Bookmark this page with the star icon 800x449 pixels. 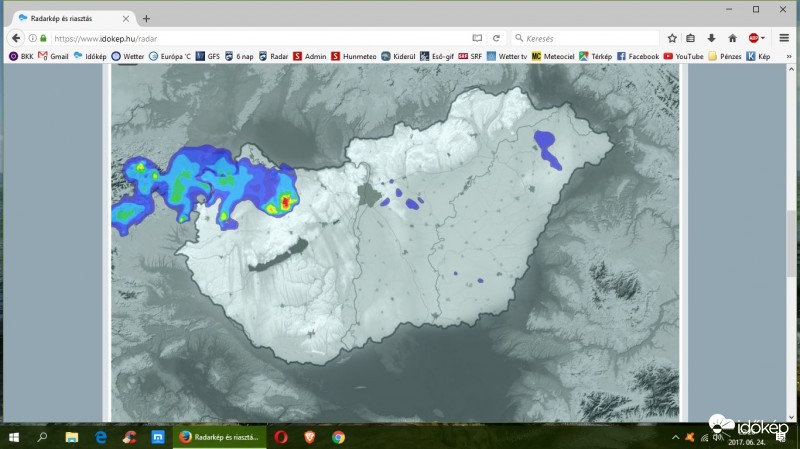672,38
